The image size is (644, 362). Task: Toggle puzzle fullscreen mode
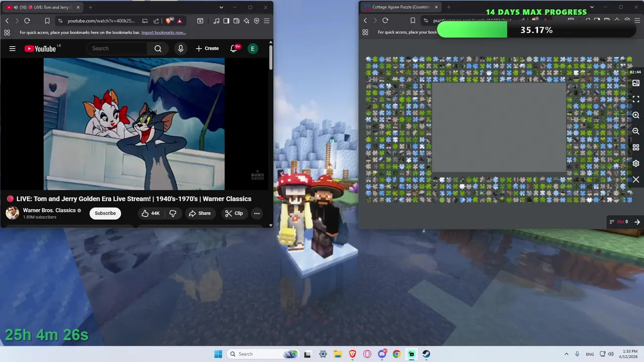coord(636,99)
